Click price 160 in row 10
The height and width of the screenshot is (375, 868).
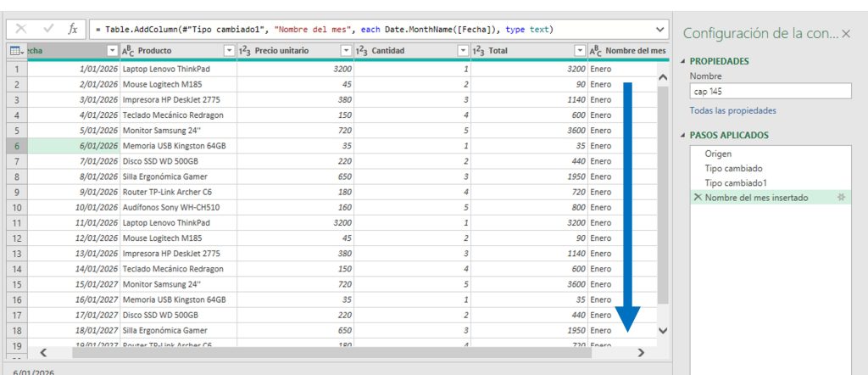296,208
